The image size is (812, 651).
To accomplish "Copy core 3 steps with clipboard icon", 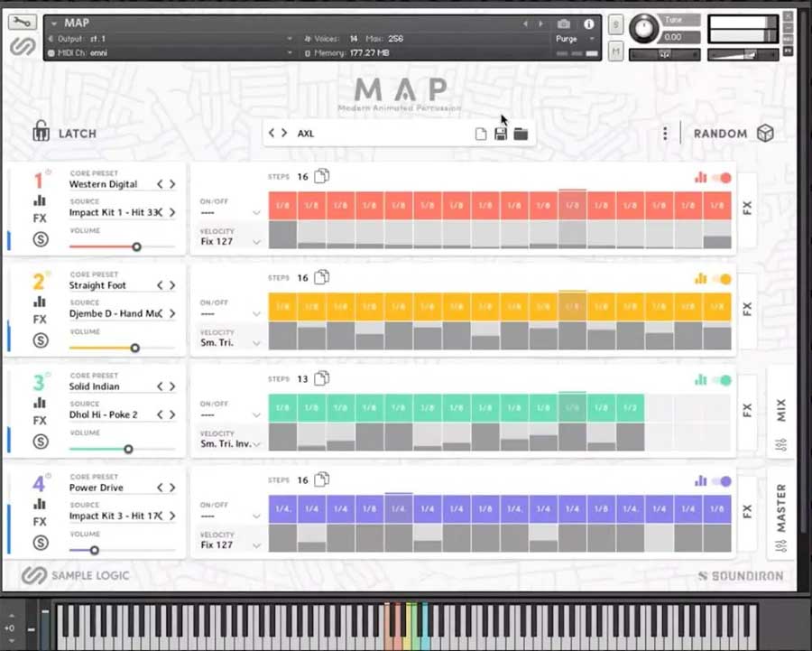I will (x=321, y=378).
